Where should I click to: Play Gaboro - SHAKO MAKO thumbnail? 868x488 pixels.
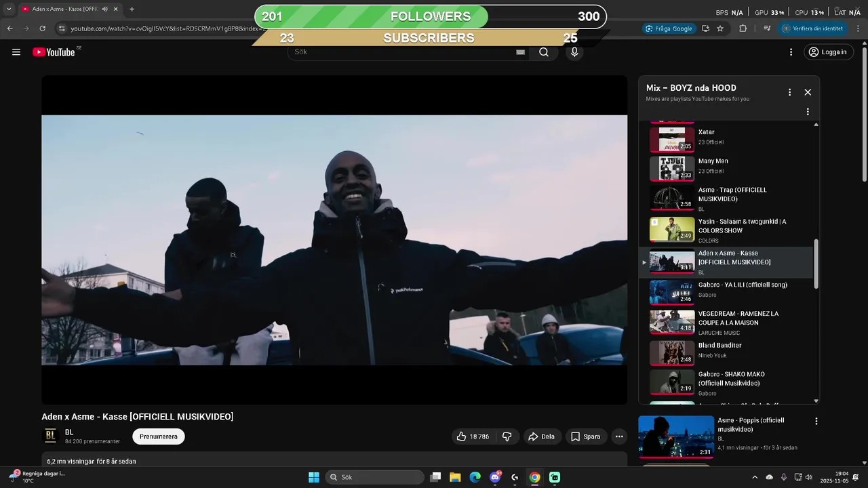coord(672,382)
